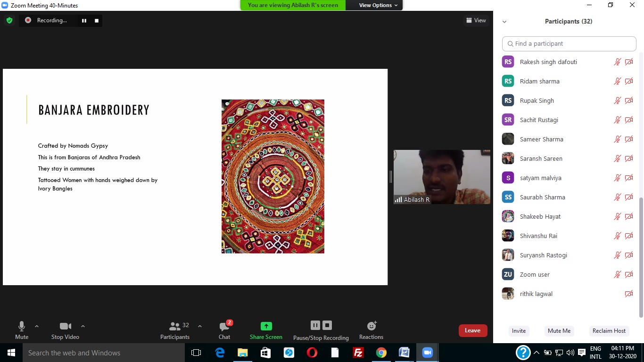
Task: Open Opera browser from the taskbar
Action: coord(312,353)
